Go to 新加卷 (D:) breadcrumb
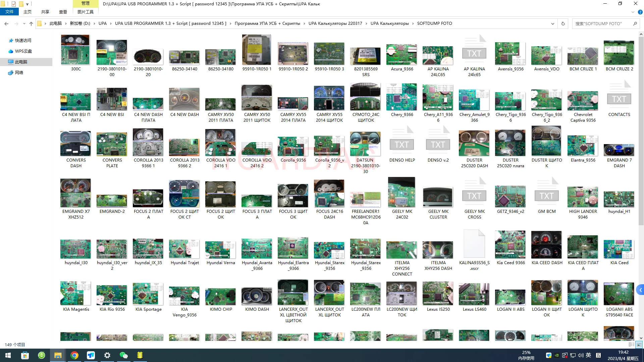 tap(80, 23)
